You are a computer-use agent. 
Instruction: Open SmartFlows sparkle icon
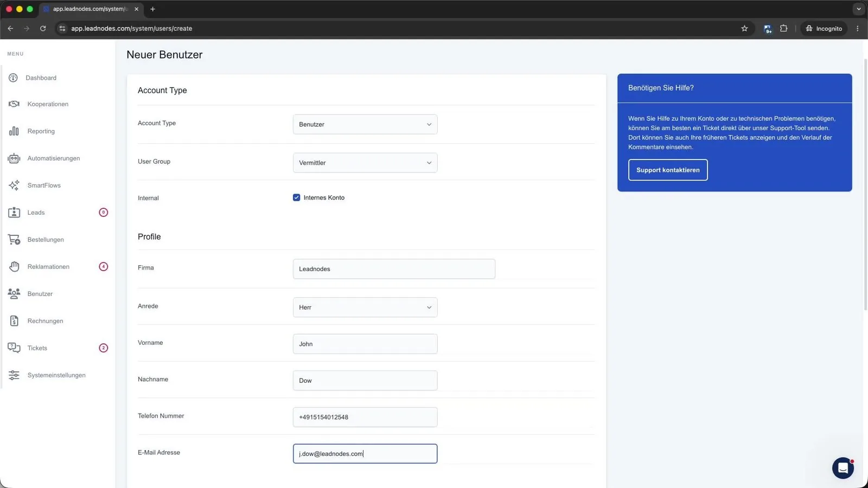(14, 185)
